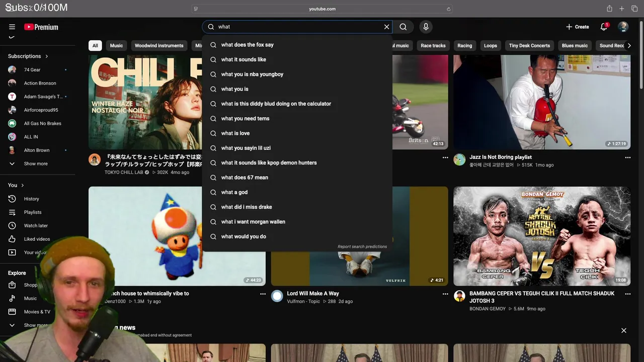
Task: Open Playlists in the sidebar
Action: (38, 212)
